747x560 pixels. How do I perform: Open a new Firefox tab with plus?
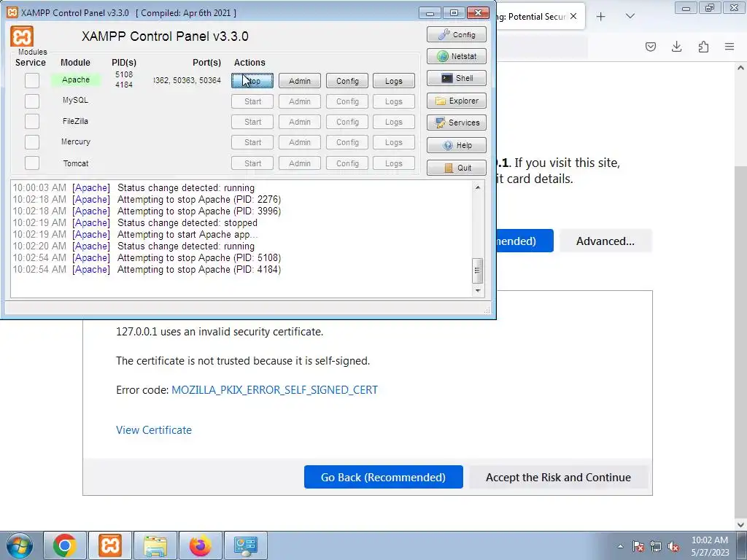pyautogui.click(x=601, y=17)
